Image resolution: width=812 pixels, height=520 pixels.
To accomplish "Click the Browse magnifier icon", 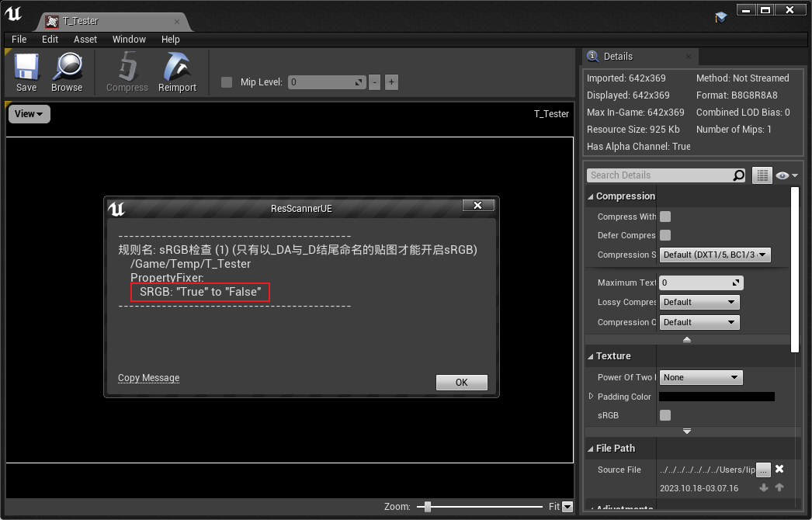I will (x=67, y=68).
